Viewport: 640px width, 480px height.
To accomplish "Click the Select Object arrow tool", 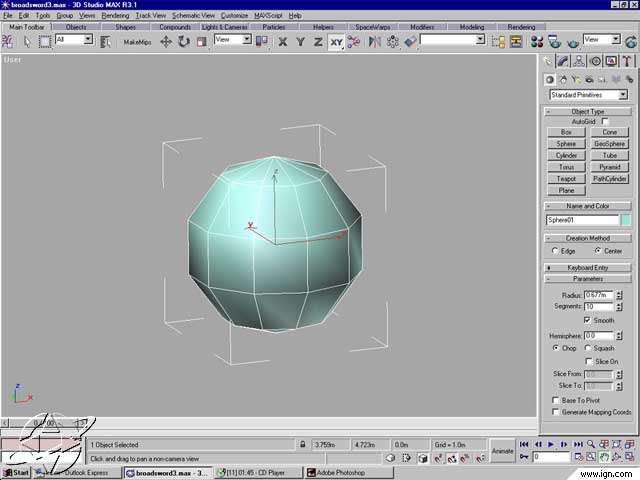I will tap(26, 42).
